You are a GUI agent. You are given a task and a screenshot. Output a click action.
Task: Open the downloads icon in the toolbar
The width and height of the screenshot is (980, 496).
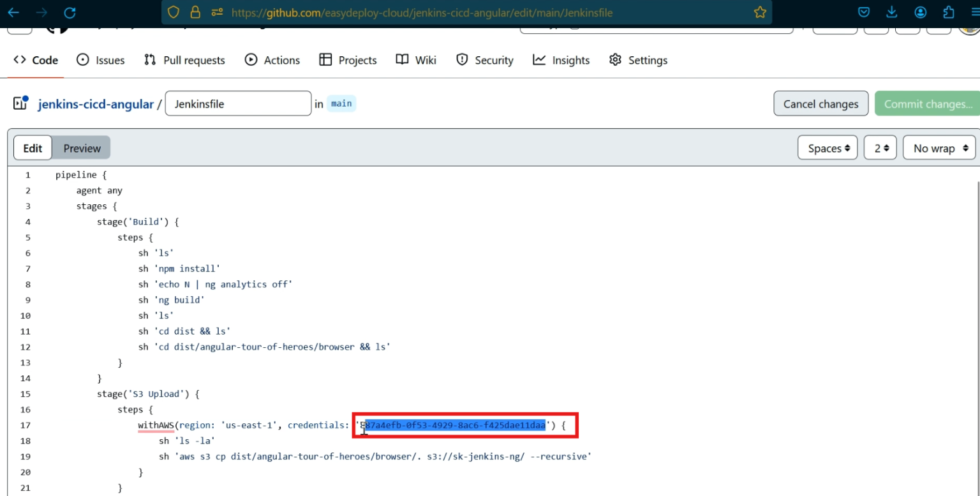[x=891, y=11]
